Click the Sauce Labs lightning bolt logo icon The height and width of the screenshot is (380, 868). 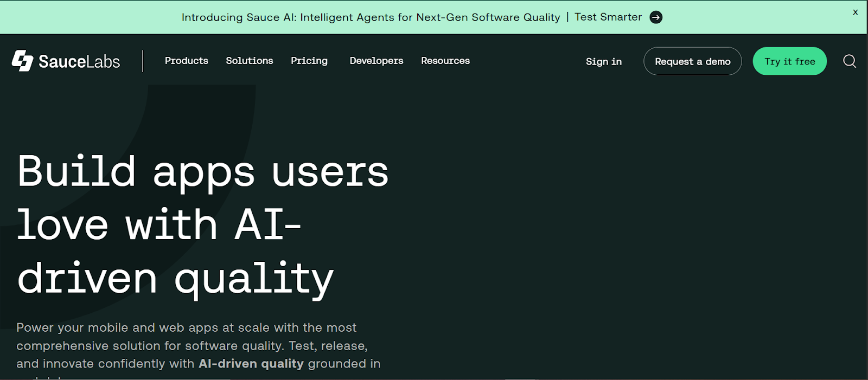pos(22,61)
